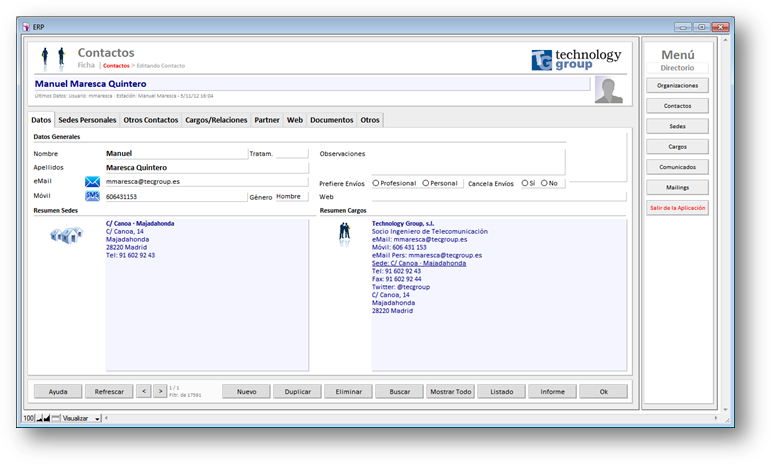The width and height of the screenshot is (771, 464).
Task: Open the Cargos/Relaciones tab
Action: (x=216, y=120)
